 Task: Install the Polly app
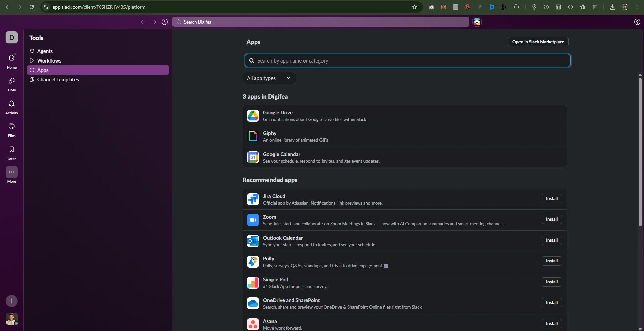[x=552, y=261]
